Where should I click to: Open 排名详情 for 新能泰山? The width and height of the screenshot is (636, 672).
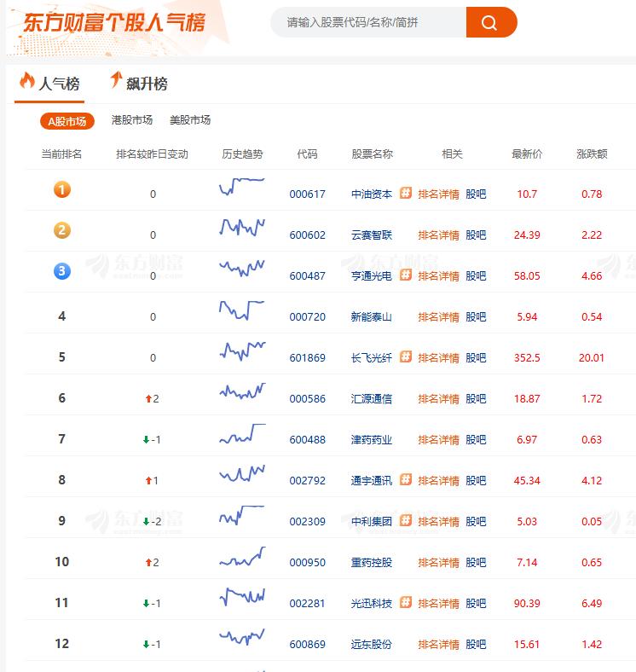tap(438, 316)
